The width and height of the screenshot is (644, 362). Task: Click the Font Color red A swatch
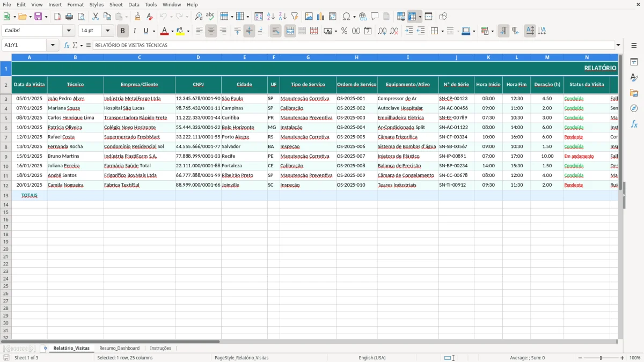tap(164, 31)
